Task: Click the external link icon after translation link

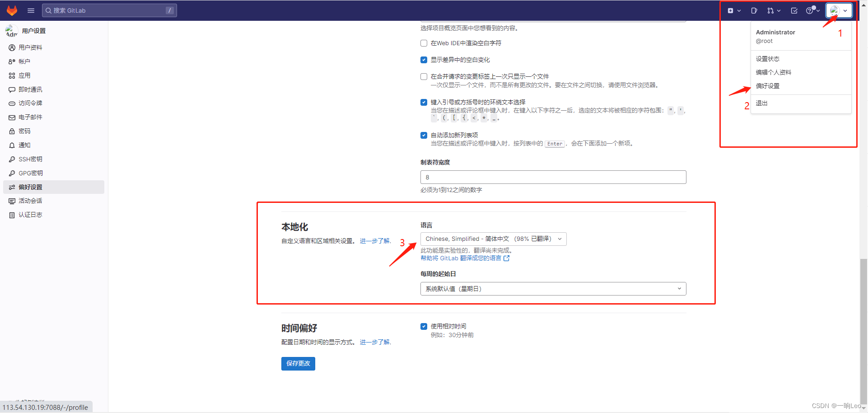Action: [507, 258]
